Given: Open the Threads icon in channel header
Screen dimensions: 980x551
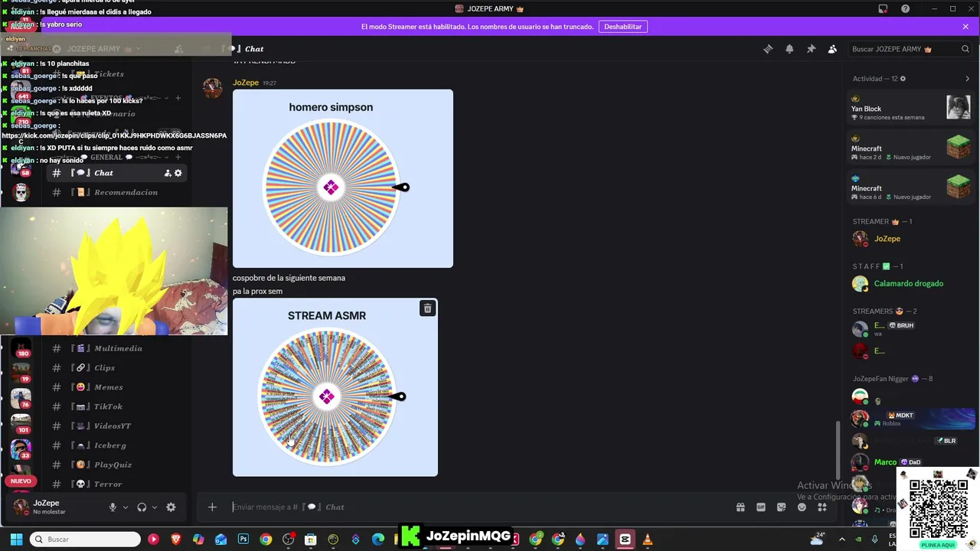Looking at the screenshot, I should coord(768,49).
